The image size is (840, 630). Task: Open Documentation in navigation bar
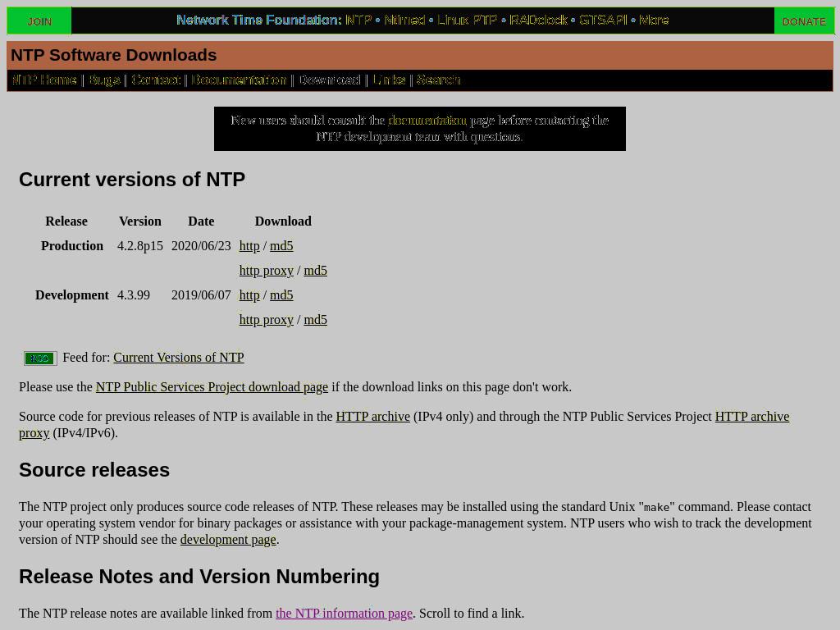click(239, 80)
